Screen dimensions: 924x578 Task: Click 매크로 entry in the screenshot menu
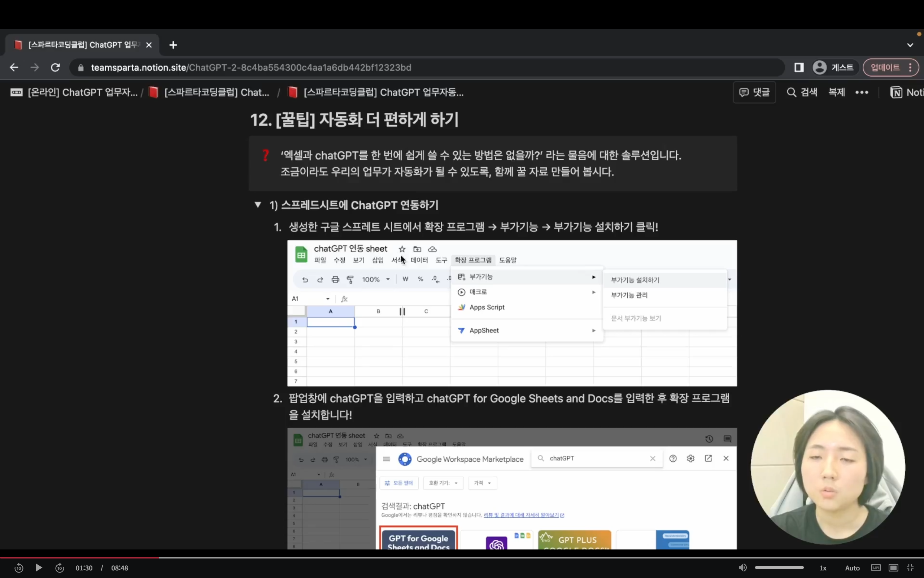[x=527, y=292]
